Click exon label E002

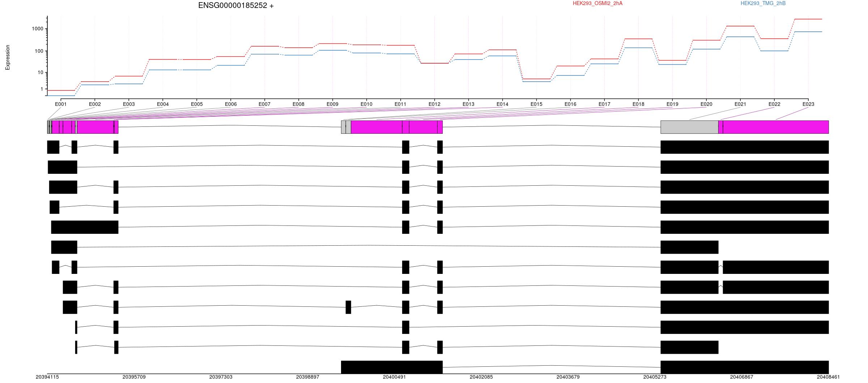[95, 104]
